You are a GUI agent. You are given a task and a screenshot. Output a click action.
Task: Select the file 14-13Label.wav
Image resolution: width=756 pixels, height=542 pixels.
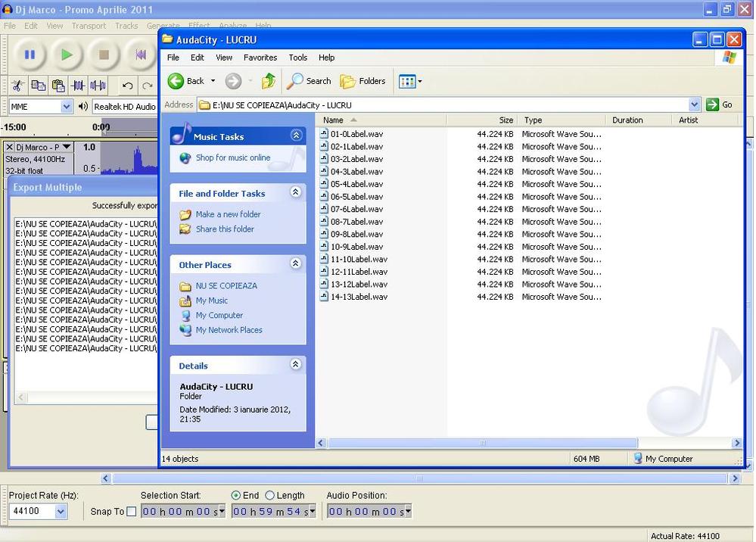coord(359,297)
